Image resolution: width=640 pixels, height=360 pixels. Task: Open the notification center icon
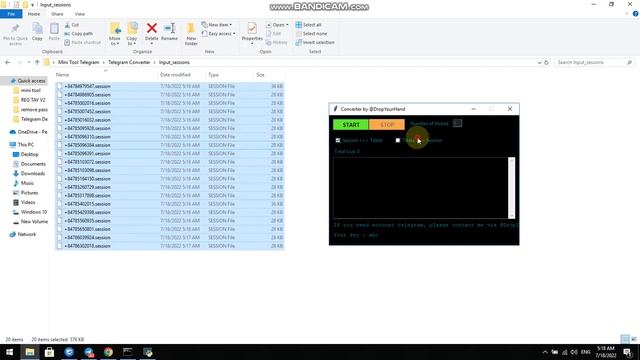627,352
